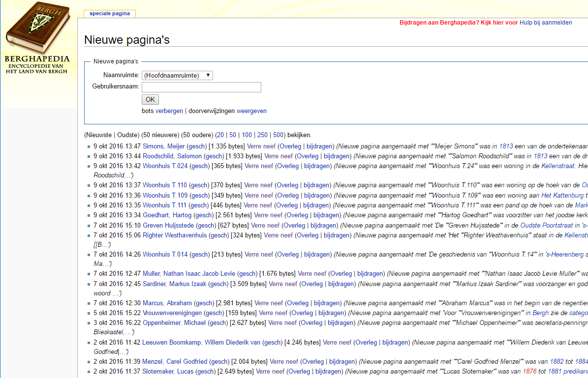Open 'Verre neef' user link on Righter Westhavenhuis row
588x378 pixels.
(x=278, y=235)
